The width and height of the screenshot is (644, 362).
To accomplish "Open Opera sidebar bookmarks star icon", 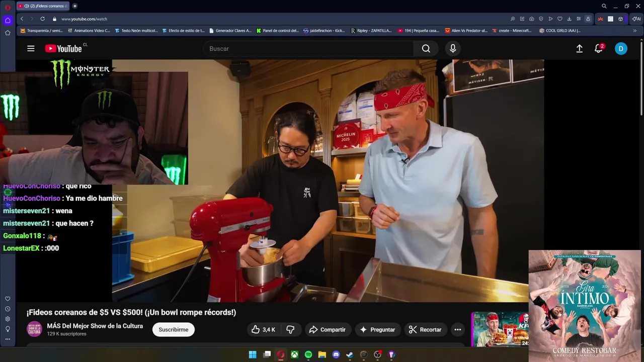I will pos(8,33).
